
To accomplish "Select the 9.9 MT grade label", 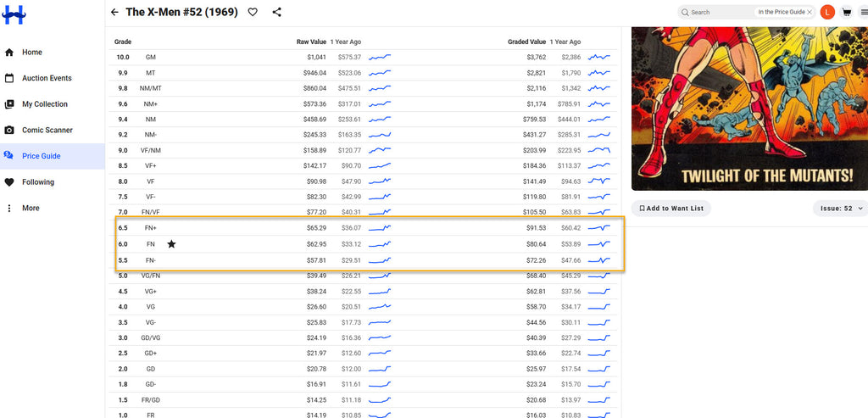I will (x=151, y=73).
